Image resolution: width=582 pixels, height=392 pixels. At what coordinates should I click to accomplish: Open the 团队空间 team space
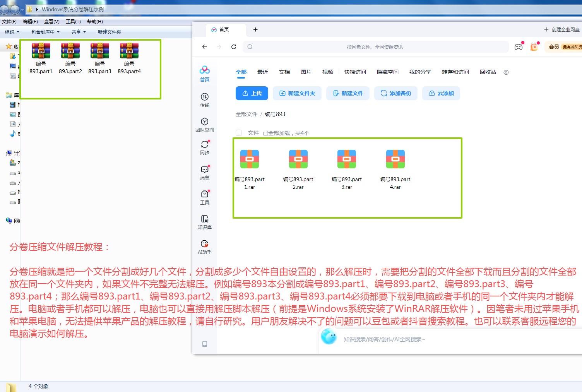(205, 125)
